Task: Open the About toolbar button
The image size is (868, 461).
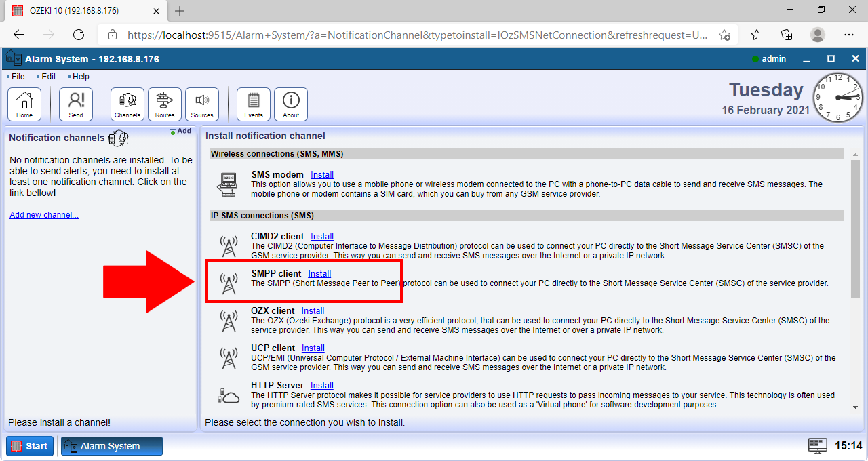Action: (x=291, y=104)
